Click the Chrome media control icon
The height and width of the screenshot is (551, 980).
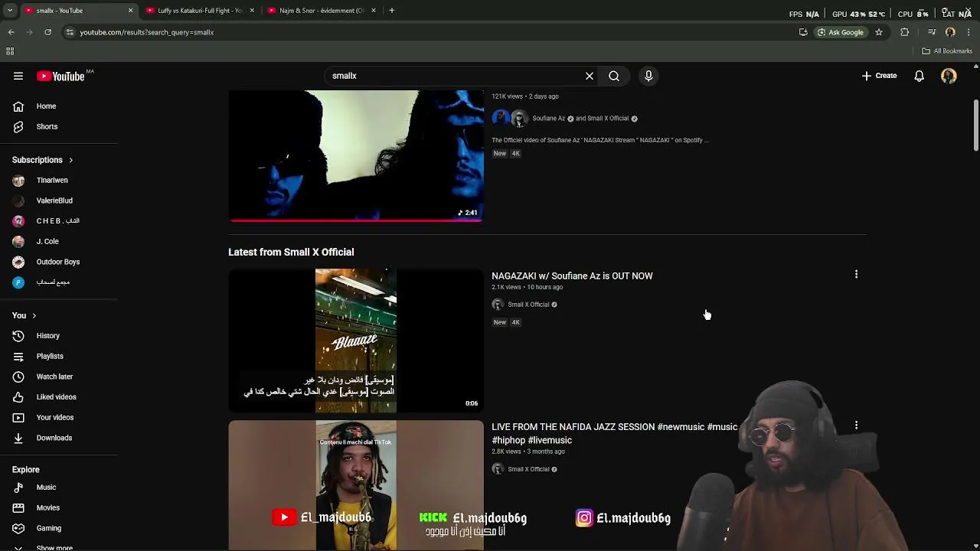pyautogui.click(x=932, y=32)
